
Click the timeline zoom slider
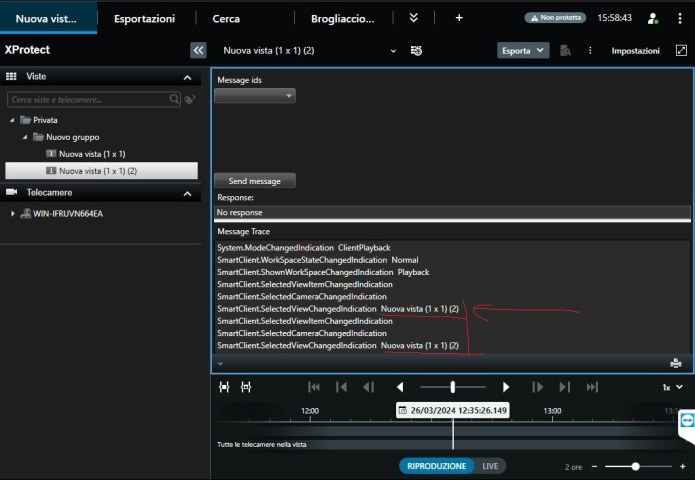click(636, 466)
